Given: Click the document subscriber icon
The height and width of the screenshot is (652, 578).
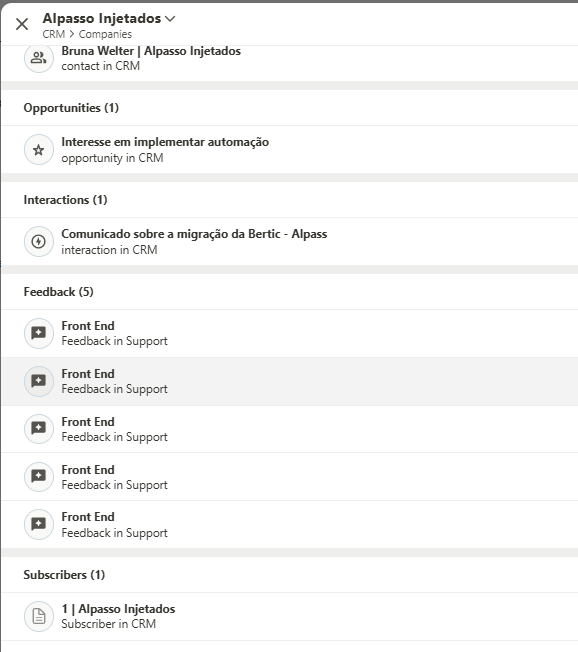Looking at the screenshot, I should pos(39,616).
